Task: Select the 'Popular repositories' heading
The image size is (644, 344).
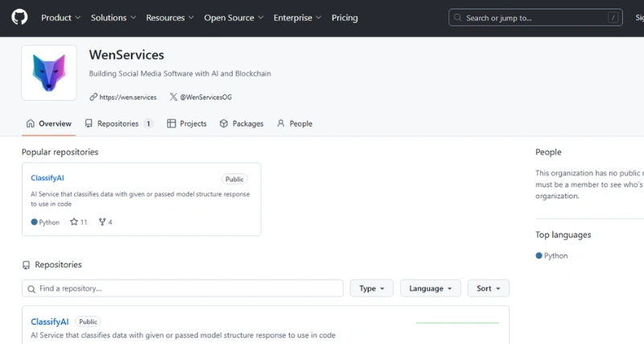Action: [60, 152]
